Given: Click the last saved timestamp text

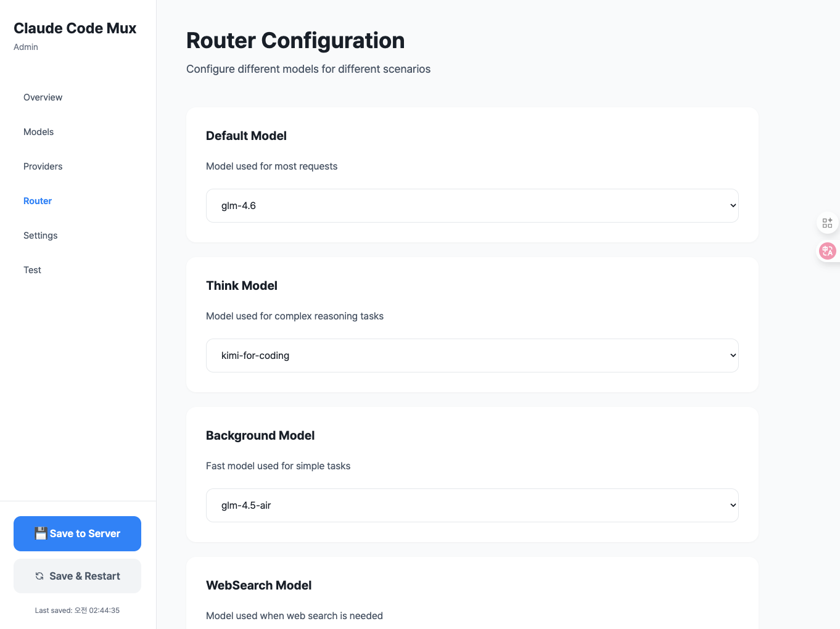Looking at the screenshot, I should point(77,610).
